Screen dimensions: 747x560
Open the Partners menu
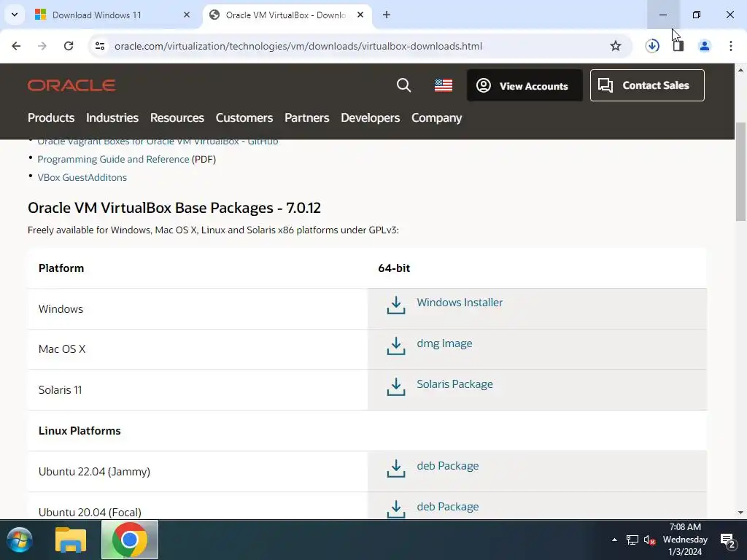tap(307, 117)
